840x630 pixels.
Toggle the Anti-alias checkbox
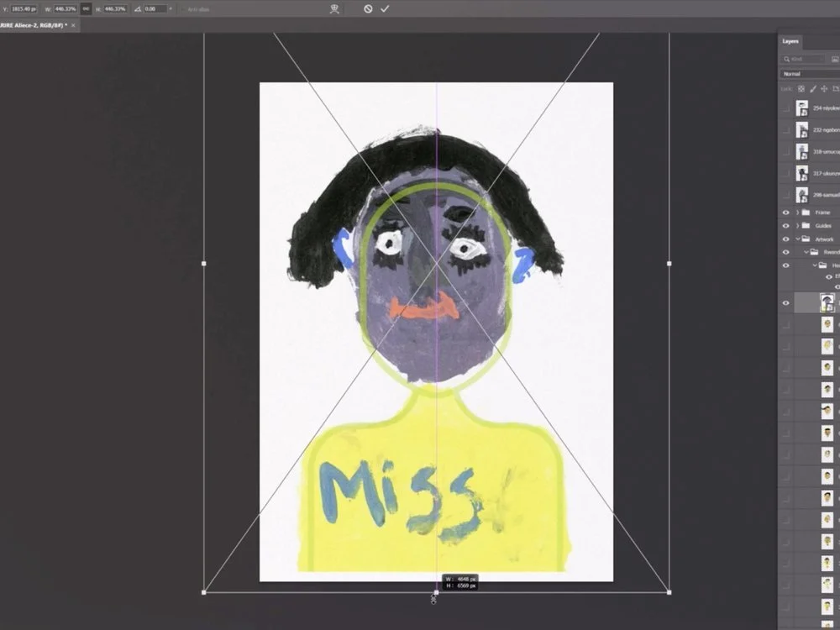182,9
